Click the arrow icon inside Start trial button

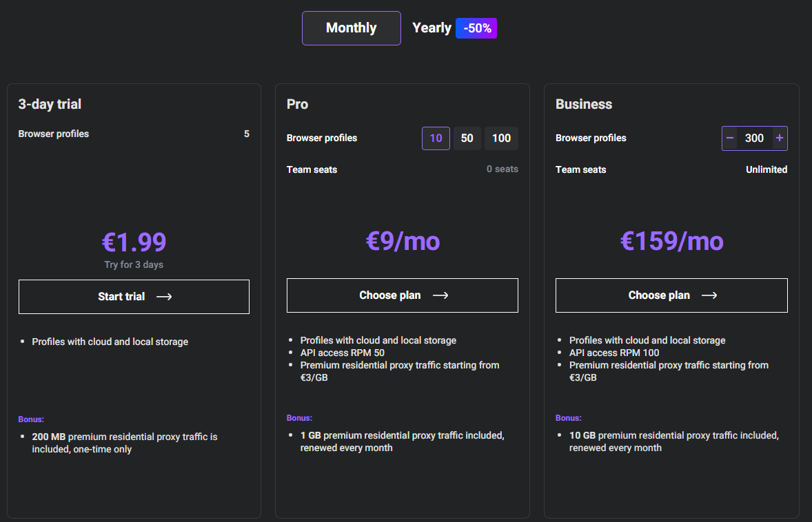pos(164,296)
